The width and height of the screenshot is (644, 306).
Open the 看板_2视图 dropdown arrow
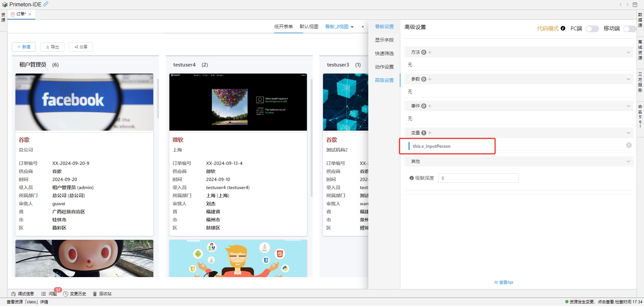(352, 27)
